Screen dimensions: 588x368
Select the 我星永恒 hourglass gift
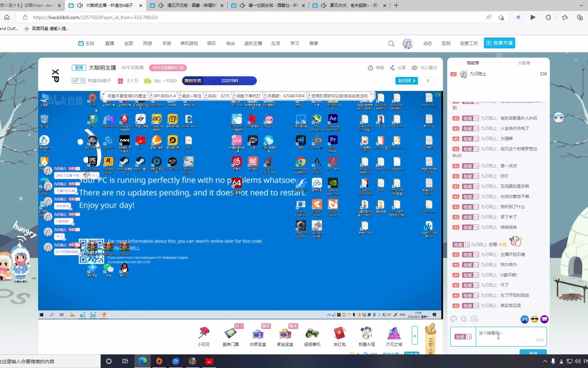click(x=367, y=333)
